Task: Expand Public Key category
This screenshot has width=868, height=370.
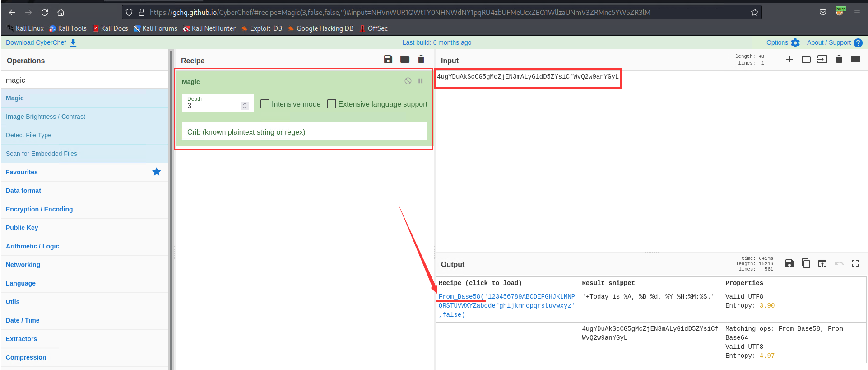Action: (85, 228)
